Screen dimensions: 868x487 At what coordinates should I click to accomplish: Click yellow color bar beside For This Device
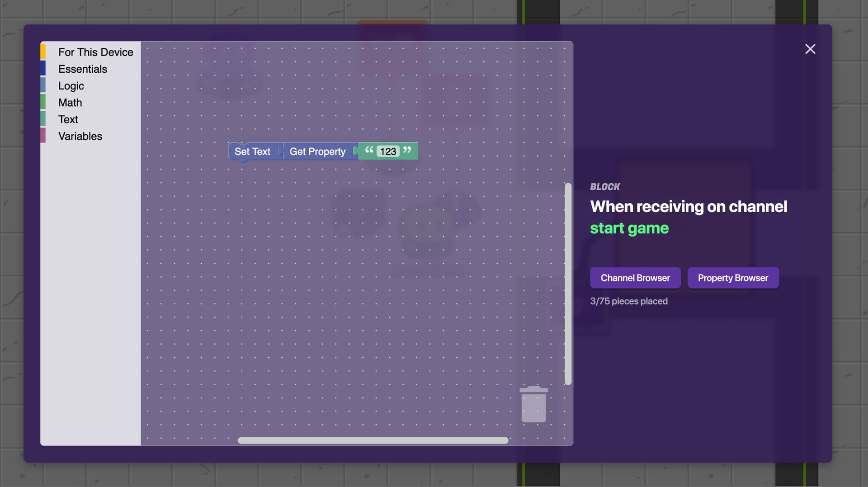point(43,52)
